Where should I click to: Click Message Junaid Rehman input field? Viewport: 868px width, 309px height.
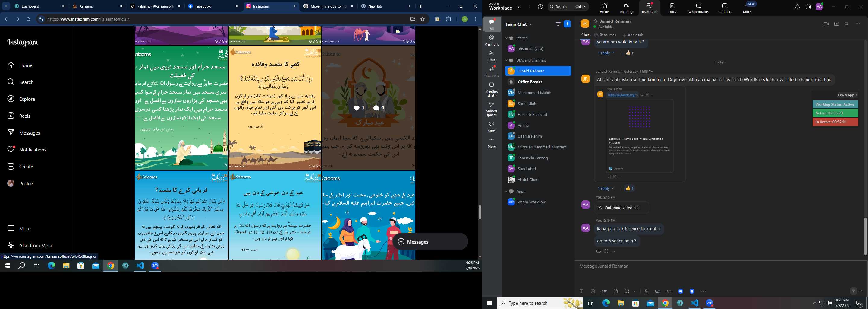pyautogui.click(x=720, y=266)
